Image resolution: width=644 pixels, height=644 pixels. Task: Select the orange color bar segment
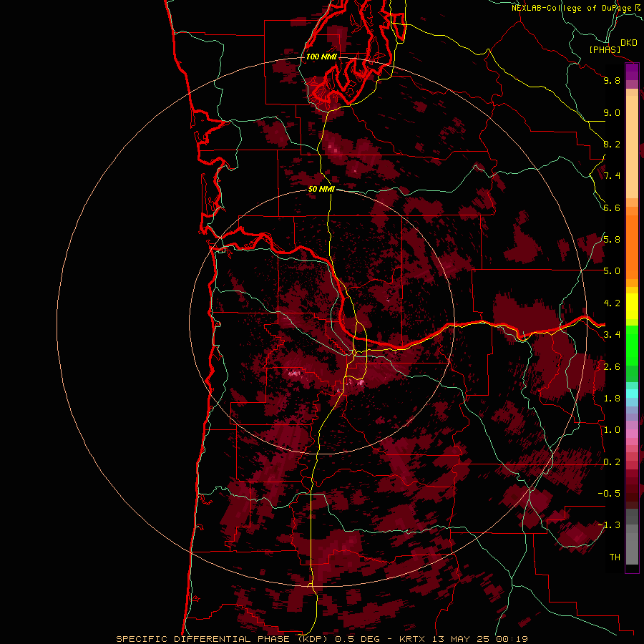[x=632, y=247]
